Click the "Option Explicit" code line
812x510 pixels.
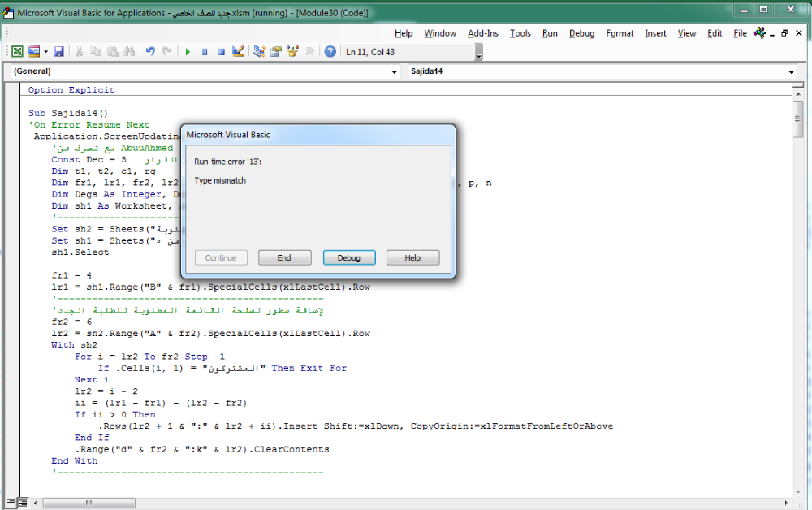[x=71, y=90]
